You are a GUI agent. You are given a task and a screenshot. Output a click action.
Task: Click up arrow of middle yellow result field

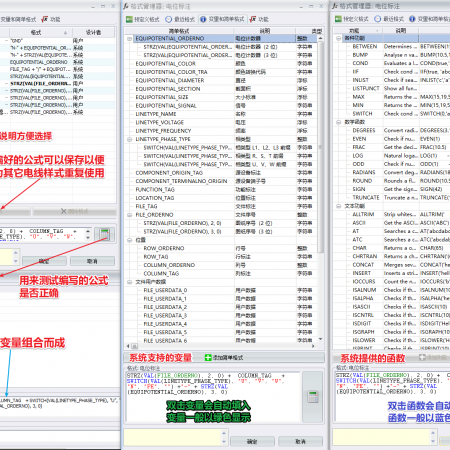pyautogui.click(x=224, y=433)
